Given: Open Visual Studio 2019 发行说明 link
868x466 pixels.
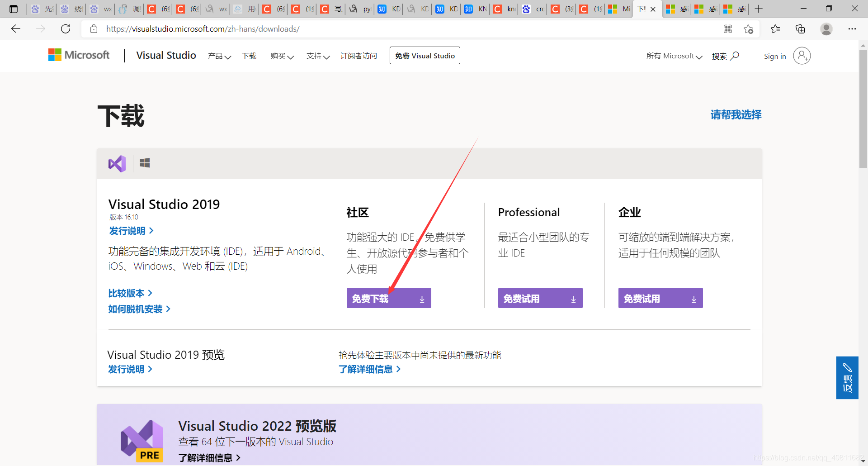Looking at the screenshot, I should tap(132, 231).
